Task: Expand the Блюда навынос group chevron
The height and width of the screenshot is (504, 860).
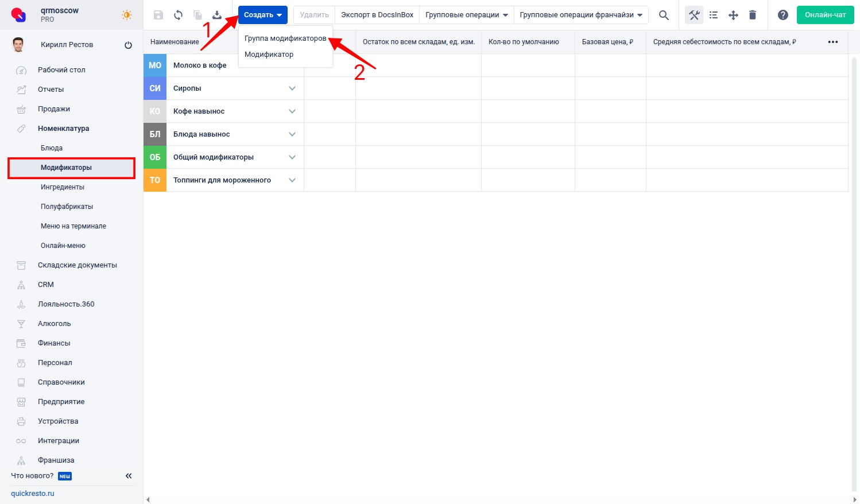Action: click(x=292, y=134)
